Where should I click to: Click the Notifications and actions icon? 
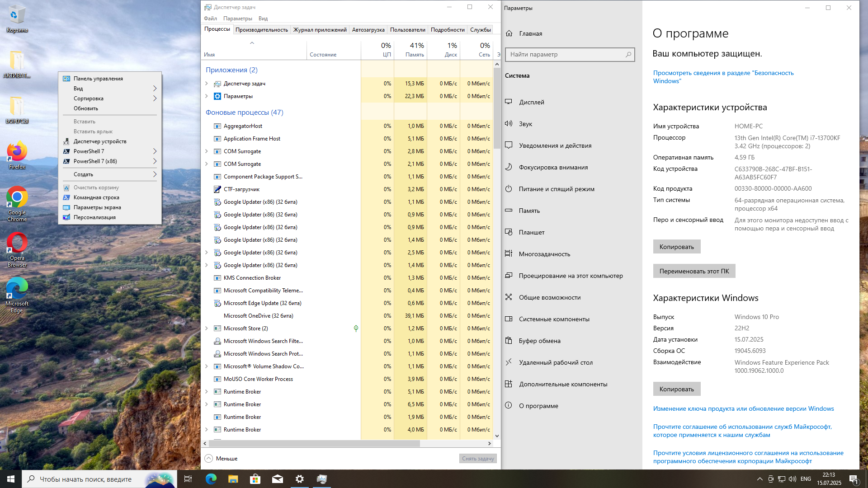click(x=509, y=145)
